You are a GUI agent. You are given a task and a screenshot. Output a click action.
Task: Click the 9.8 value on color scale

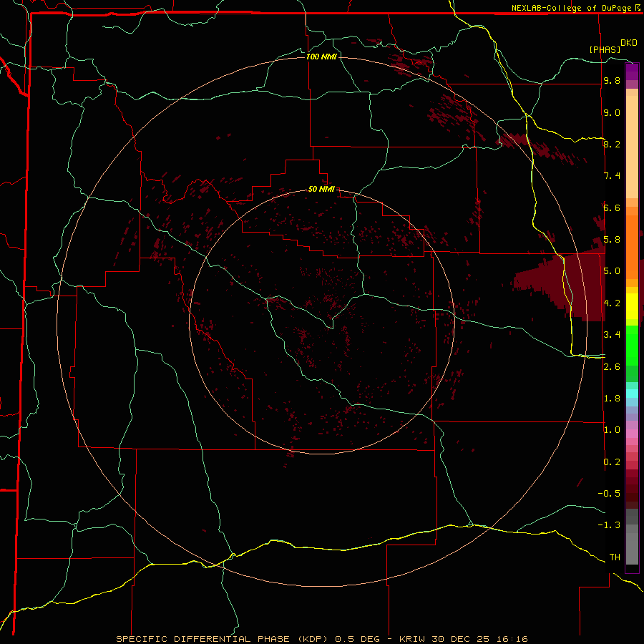612,80
